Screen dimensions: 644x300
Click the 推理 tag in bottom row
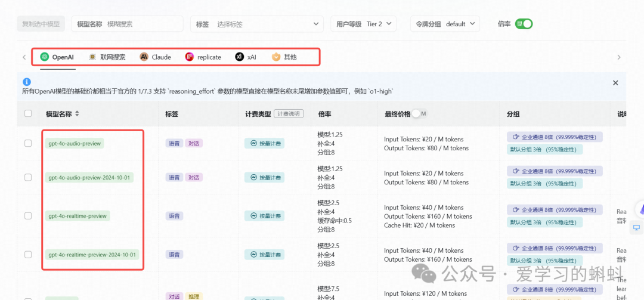point(194,296)
